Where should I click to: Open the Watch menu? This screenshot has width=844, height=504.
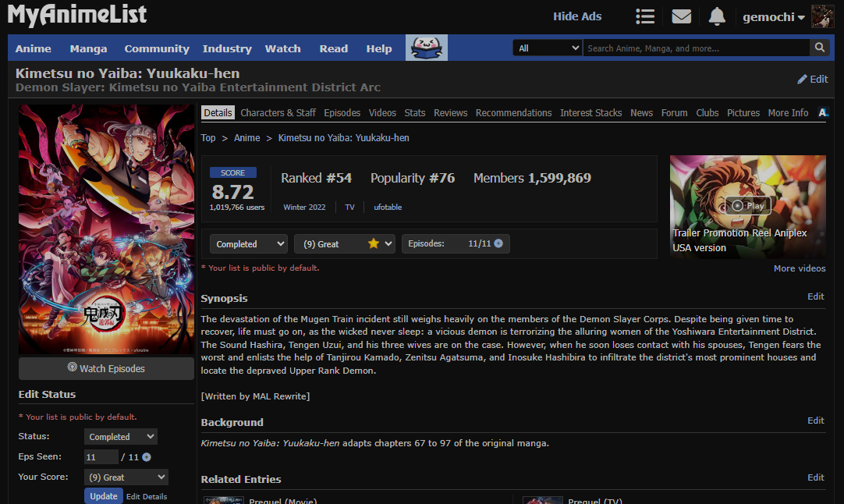tap(282, 48)
